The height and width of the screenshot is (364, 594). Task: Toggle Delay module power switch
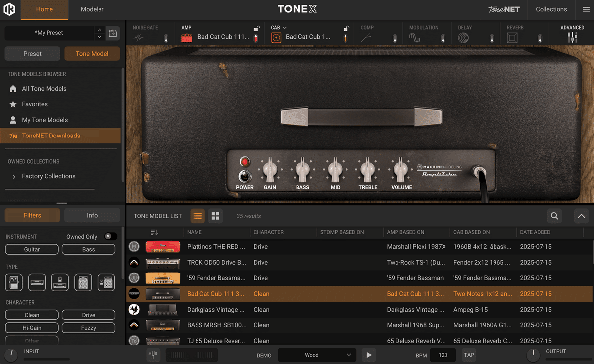click(x=492, y=38)
